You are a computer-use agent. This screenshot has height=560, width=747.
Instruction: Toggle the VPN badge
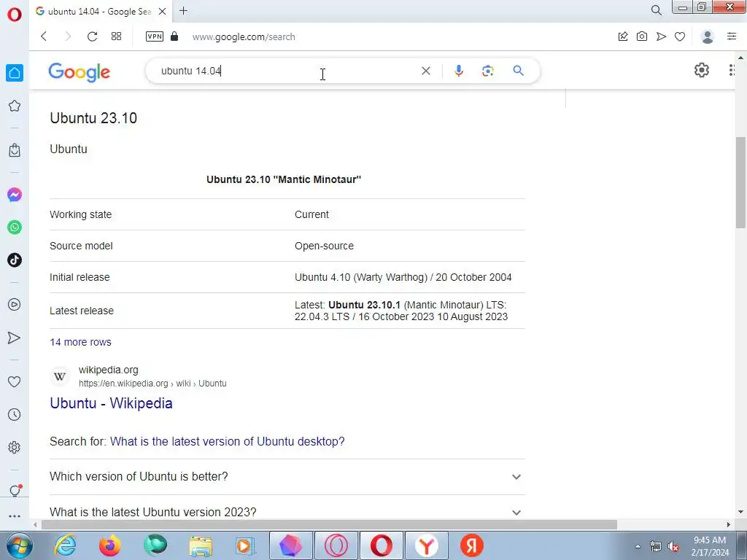point(155,36)
